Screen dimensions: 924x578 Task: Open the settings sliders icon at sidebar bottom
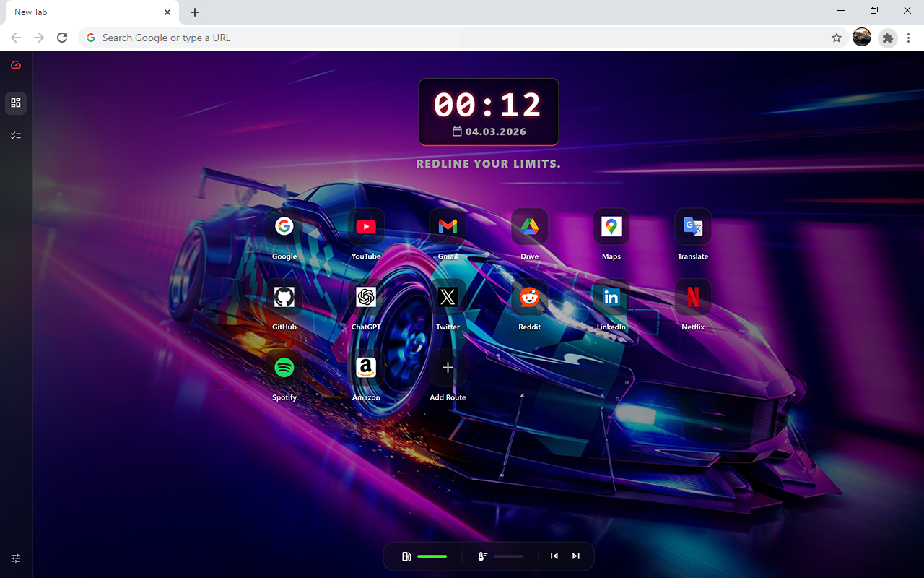click(x=16, y=558)
